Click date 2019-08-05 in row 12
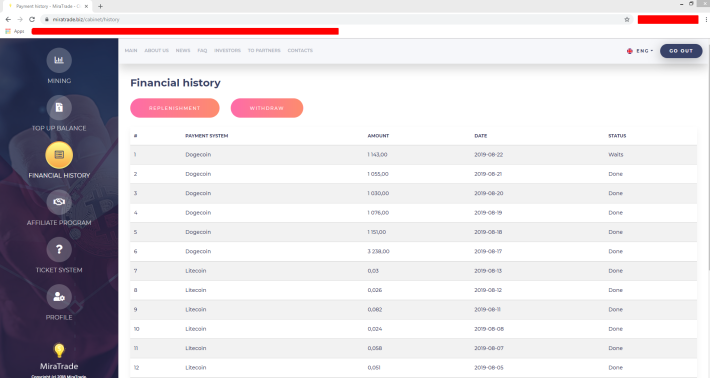Image resolution: width=710 pixels, height=378 pixels. click(489, 368)
